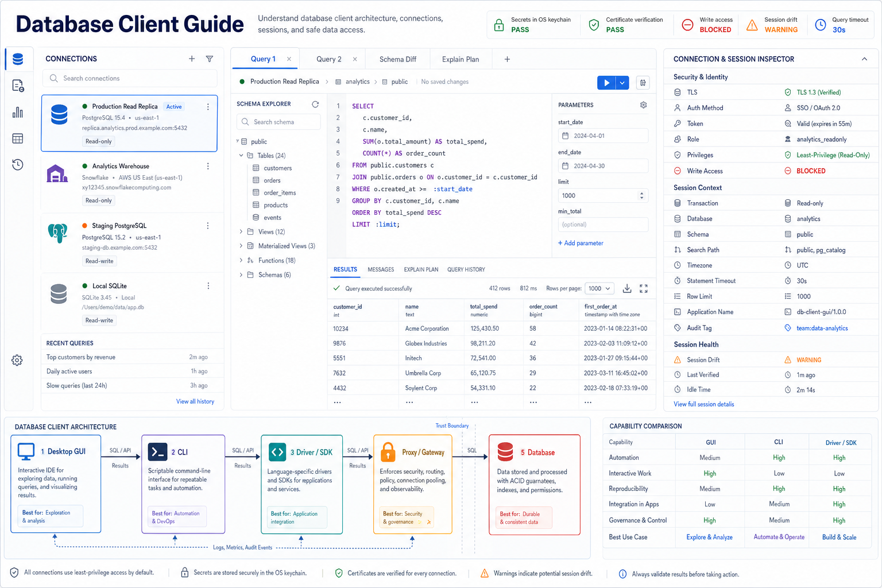Run the query with the play button
The height and width of the screenshot is (588, 882).
click(x=606, y=83)
